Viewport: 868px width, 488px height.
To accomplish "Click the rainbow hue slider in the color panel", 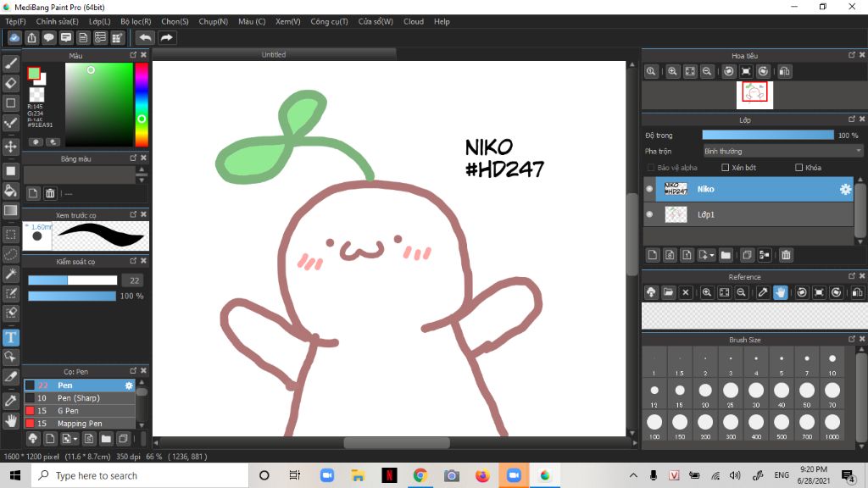I will (x=142, y=104).
